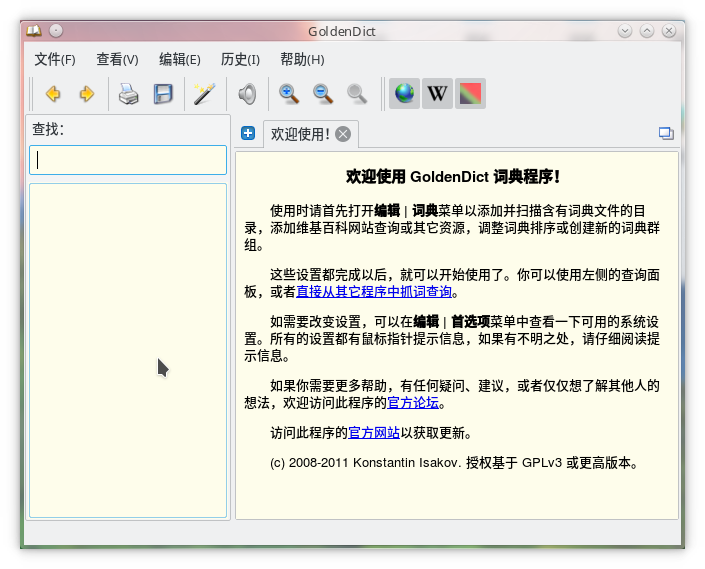Viewport: 705px width, 569px height.
Task: Click the back arrow navigation icon
Action: [54, 94]
